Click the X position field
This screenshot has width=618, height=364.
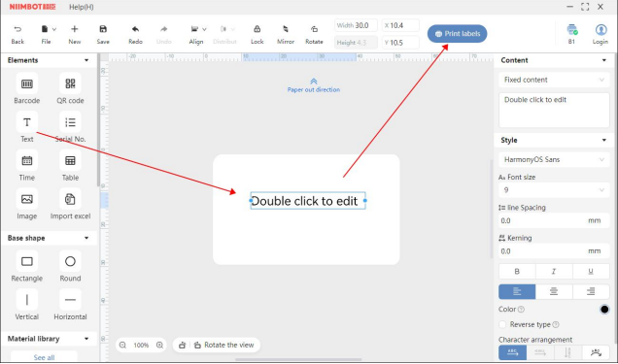400,25
